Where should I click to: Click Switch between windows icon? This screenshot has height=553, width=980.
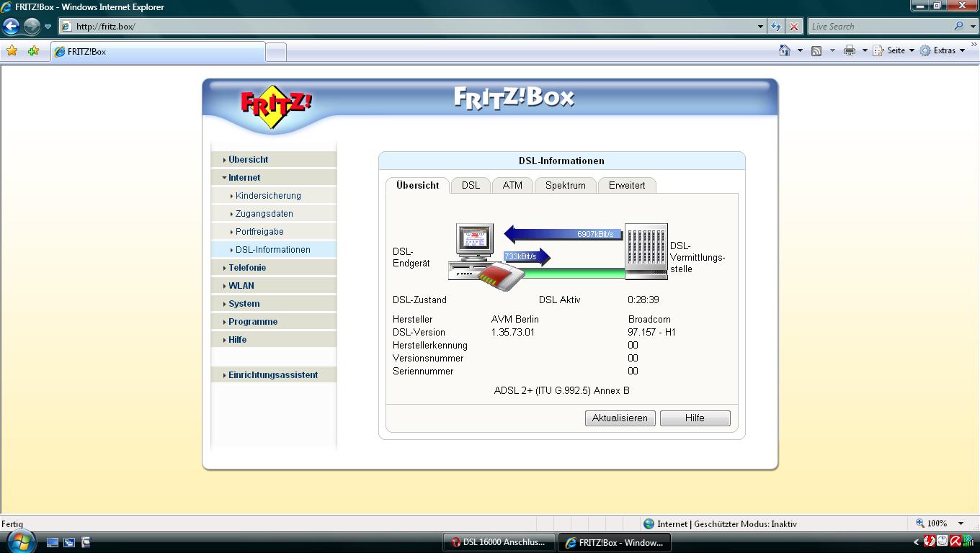[x=69, y=542]
